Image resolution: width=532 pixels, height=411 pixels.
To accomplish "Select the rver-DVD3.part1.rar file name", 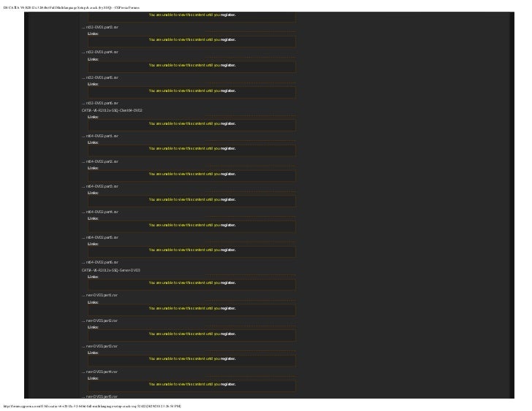I will [99, 295].
